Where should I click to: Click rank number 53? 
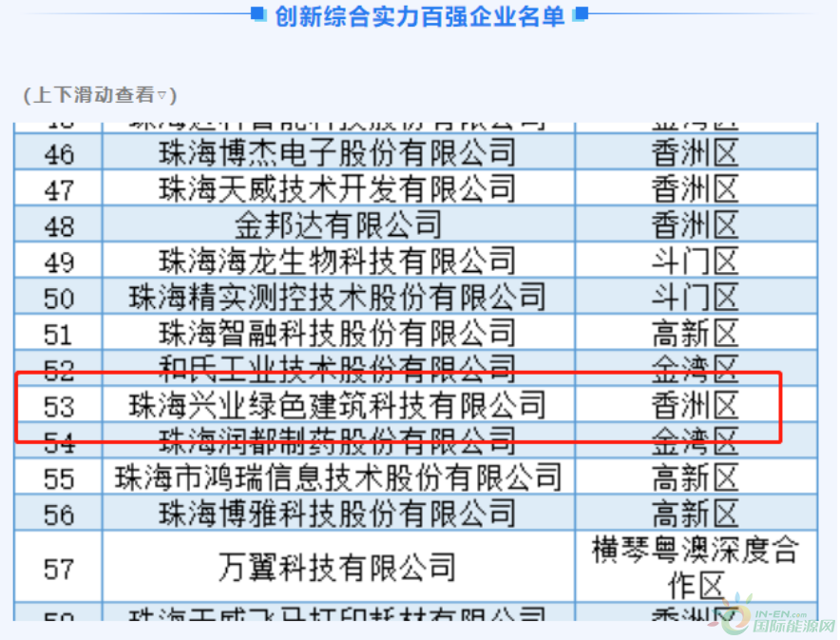59,407
